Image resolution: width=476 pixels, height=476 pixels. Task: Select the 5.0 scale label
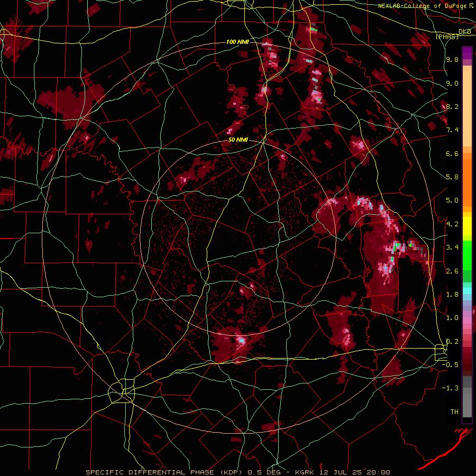tap(452, 200)
